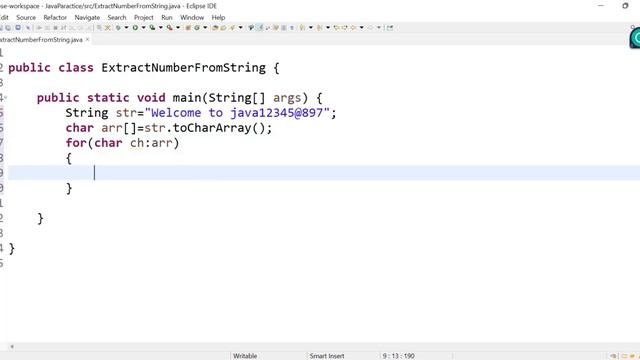Run the program with green Run icon

point(135,28)
